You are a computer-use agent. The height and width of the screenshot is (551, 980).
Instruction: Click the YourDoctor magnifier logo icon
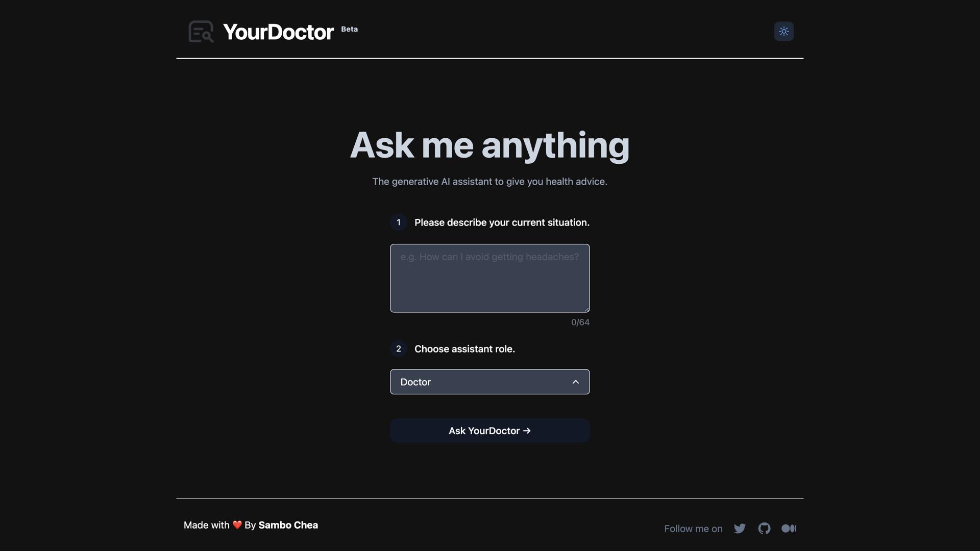201,31
